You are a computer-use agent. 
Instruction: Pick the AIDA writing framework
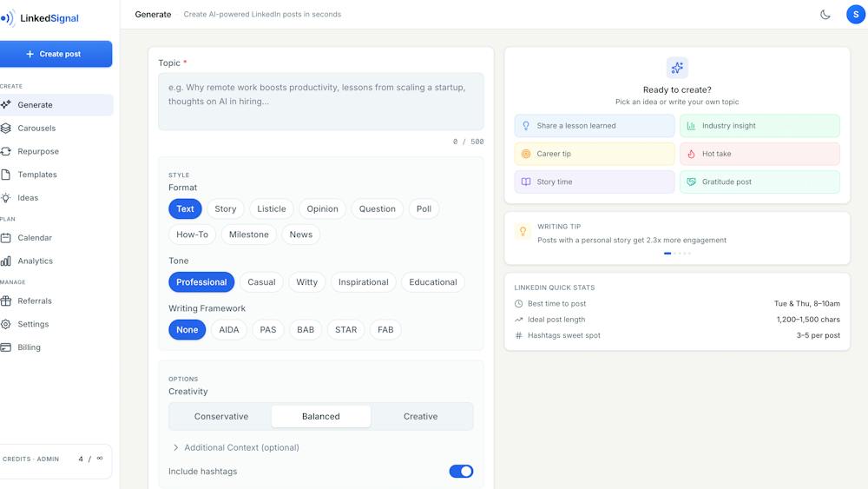tap(228, 329)
